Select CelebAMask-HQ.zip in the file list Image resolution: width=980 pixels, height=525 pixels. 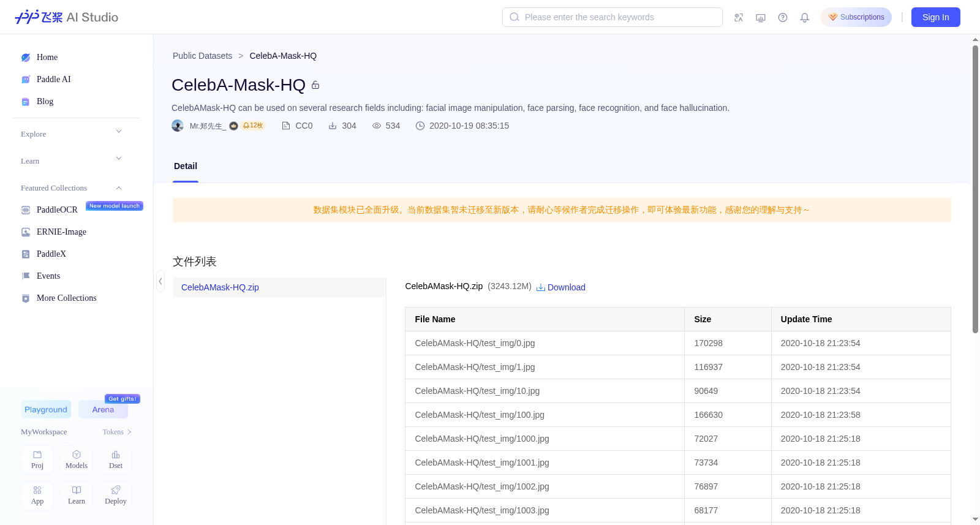[279, 287]
